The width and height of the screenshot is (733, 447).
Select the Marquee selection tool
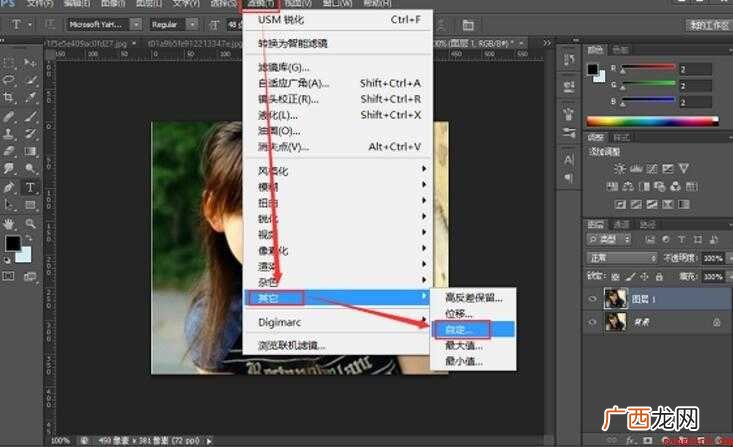[8, 63]
